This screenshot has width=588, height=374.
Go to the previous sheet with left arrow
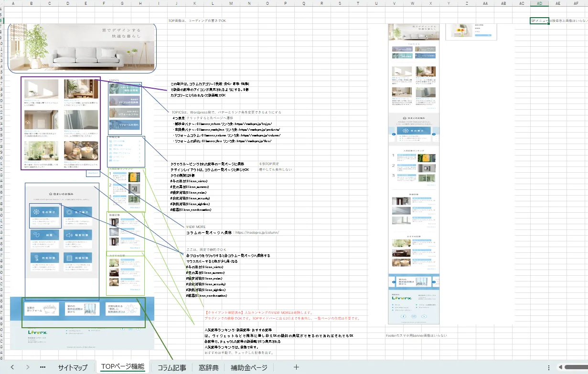[x=12, y=367]
